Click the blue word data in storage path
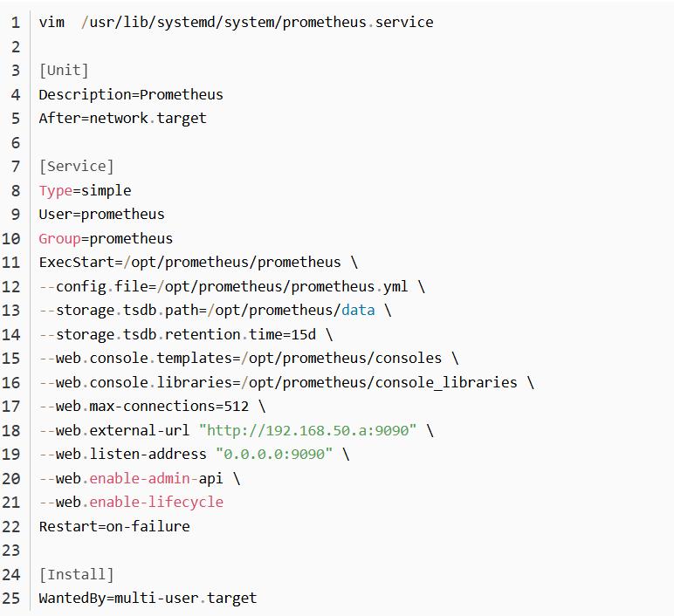Viewport: 674px width, 616px height. click(358, 310)
